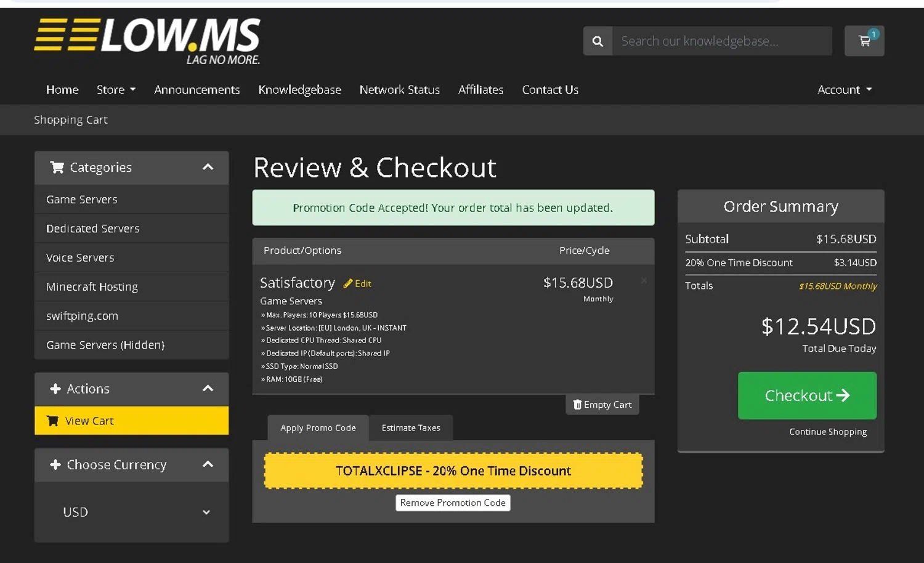Screen dimensions: 924x563
Task: Click the pencil Edit icon beside Satisfactory
Action: (x=357, y=283)
